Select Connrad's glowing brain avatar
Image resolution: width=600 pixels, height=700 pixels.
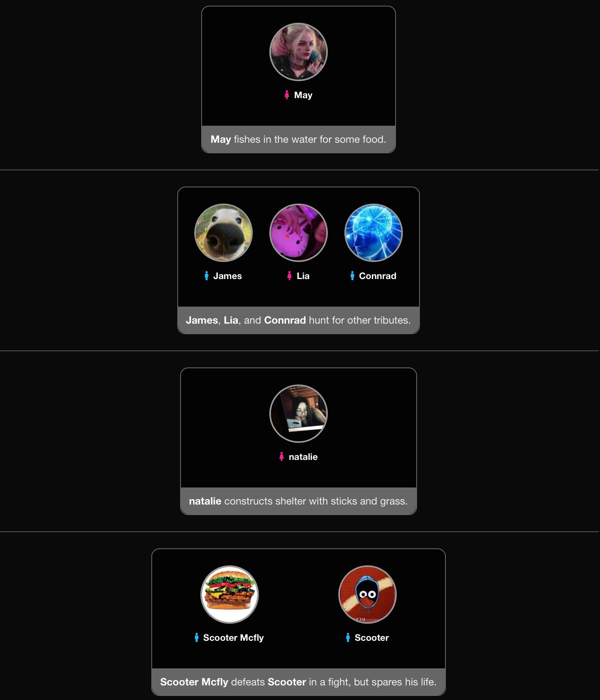374,233
